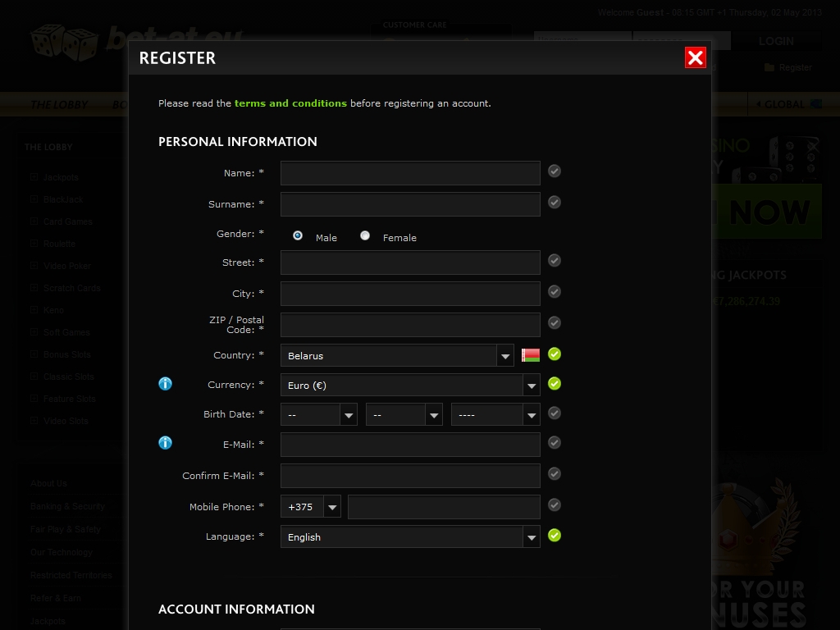Viewport: 840px width, 630px height.
Task: Open the Language dropdown showing English
Action: point(409,537)
